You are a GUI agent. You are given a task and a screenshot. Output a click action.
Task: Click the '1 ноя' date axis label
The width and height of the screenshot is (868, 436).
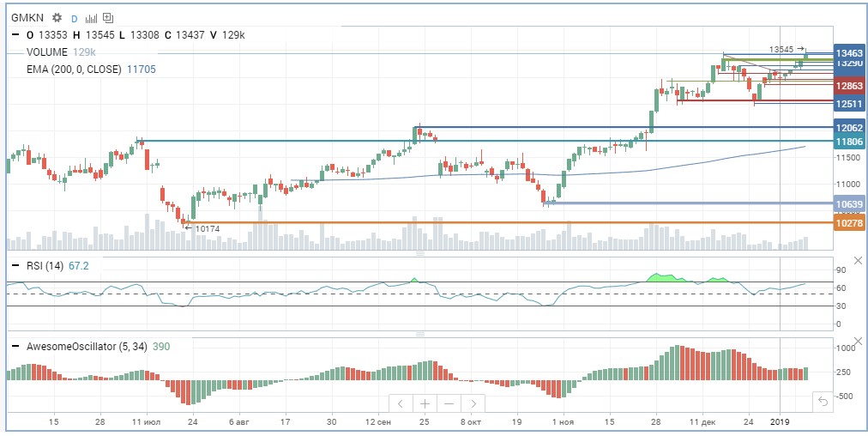click(563, 421)
